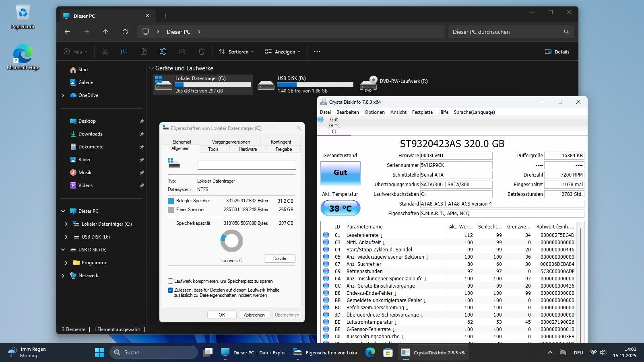The image size is (644, 362).
Task: Click Details button in drive properties
Action: (280, 259)
